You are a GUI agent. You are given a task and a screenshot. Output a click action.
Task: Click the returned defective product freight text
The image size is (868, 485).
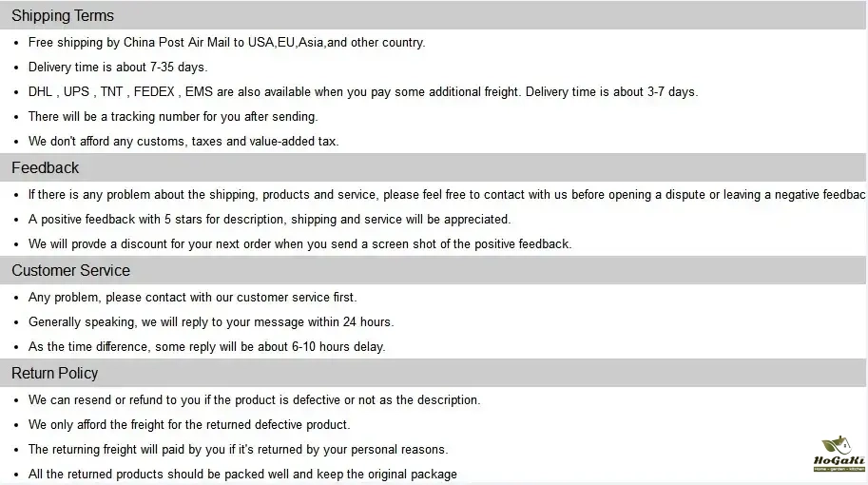click(x=189, y=425)
